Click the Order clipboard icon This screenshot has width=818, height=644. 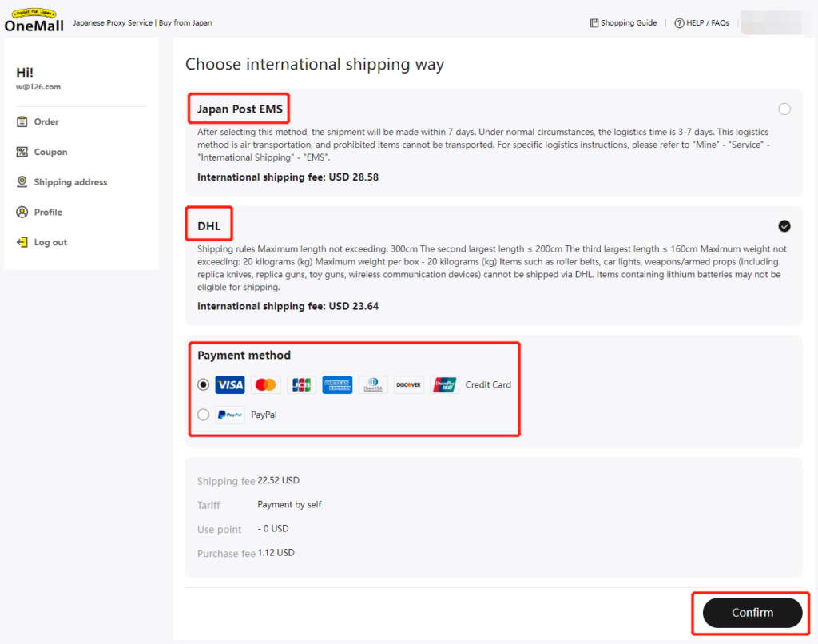22,121
